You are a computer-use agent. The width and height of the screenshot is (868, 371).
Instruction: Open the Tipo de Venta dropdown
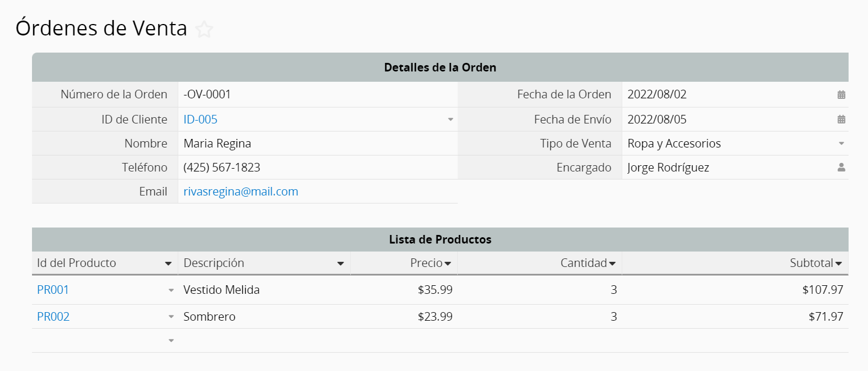841,143
